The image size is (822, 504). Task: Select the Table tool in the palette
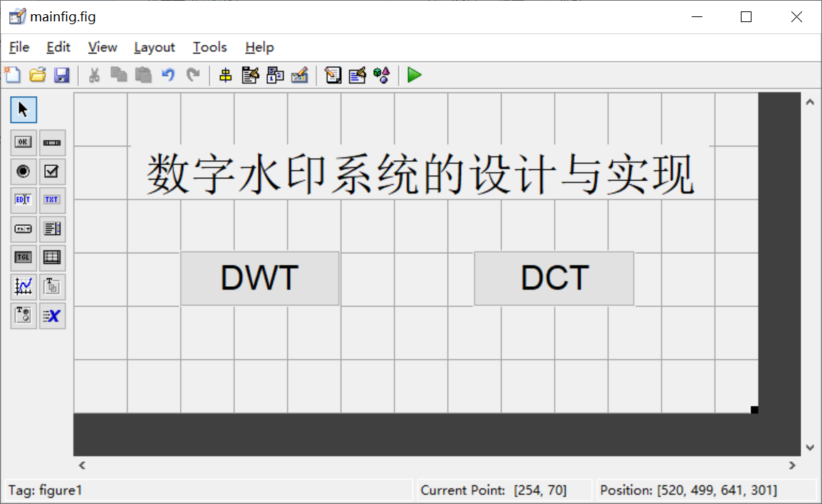[x=51, y=257]
